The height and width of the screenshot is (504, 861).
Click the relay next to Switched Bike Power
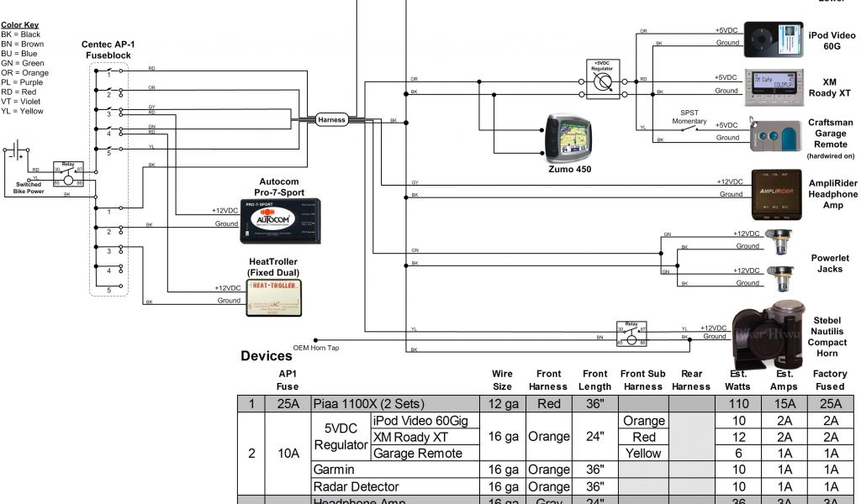68,172
